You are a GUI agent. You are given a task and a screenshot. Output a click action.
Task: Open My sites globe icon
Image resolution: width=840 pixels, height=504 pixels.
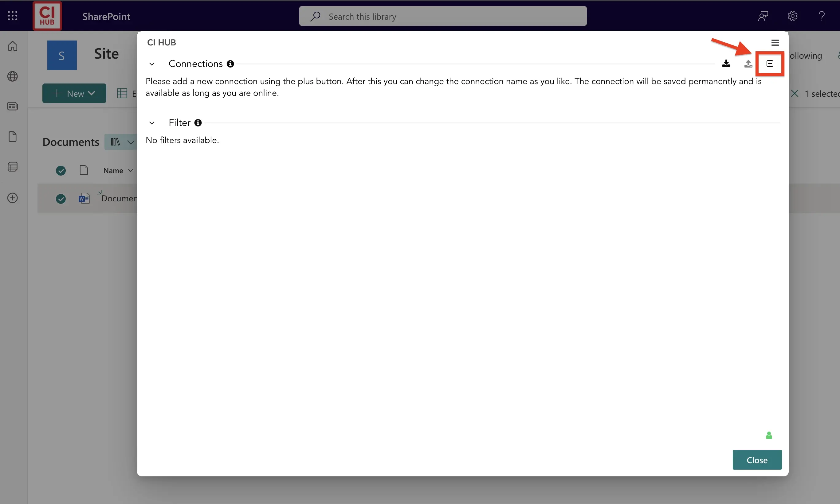coord(13,76)
